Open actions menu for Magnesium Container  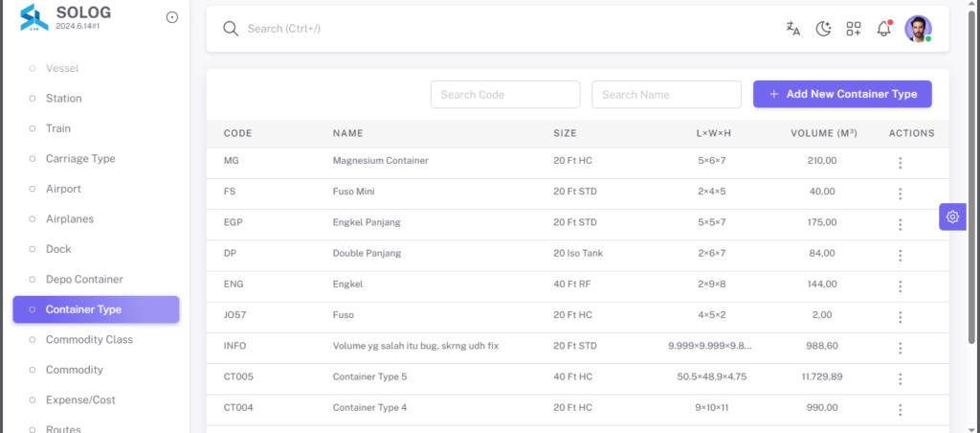click(900, 163)
